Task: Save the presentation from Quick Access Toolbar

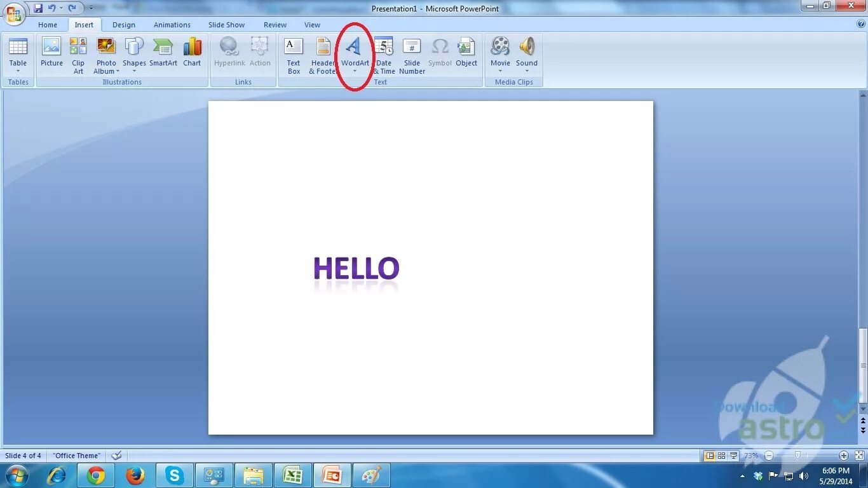Action: [38, 8]
